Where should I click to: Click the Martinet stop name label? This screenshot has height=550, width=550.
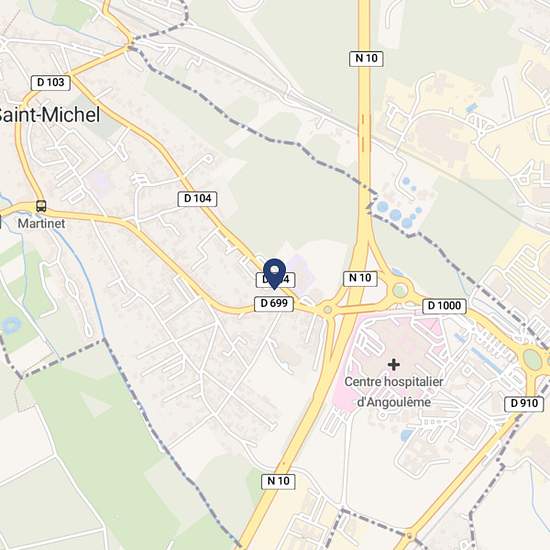click(x=41, y=223)
